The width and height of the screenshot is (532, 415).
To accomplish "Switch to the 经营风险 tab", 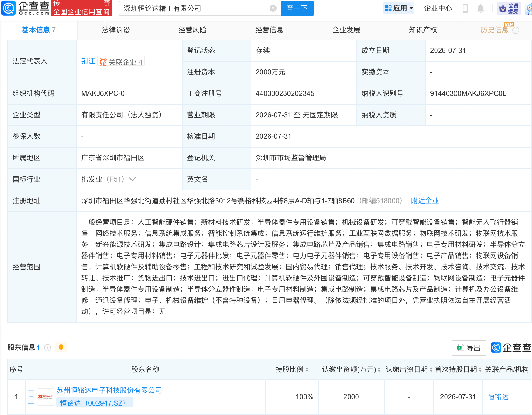I will tap(193, 30).
